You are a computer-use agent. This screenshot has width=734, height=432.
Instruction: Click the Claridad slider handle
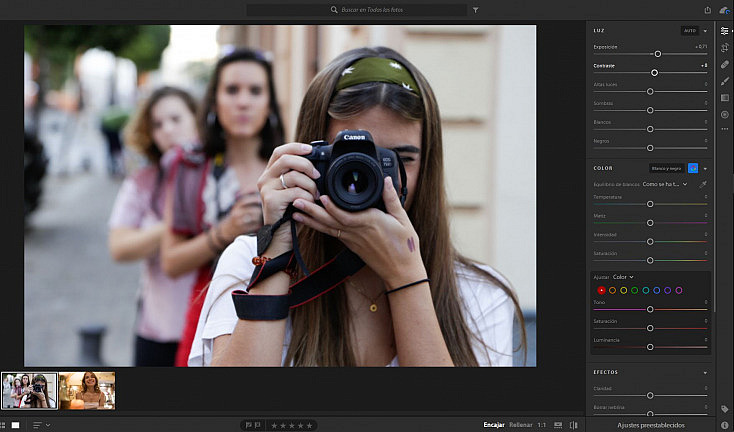tap(650, 395)
